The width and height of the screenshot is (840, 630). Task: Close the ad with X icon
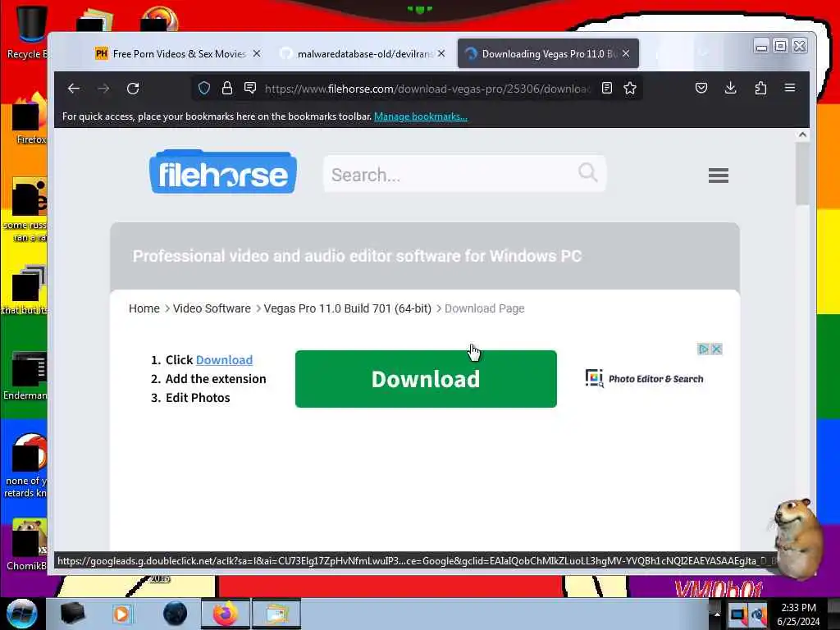click(x=716, y=349)
